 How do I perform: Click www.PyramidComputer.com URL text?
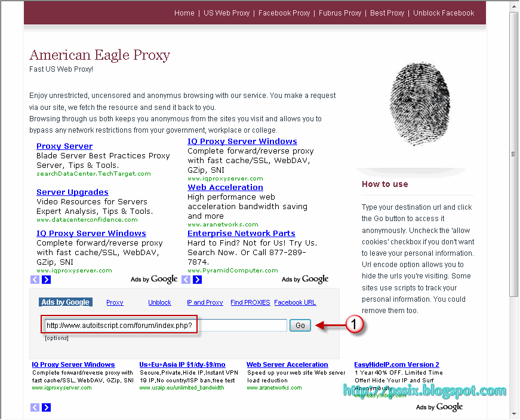[233, 271]
